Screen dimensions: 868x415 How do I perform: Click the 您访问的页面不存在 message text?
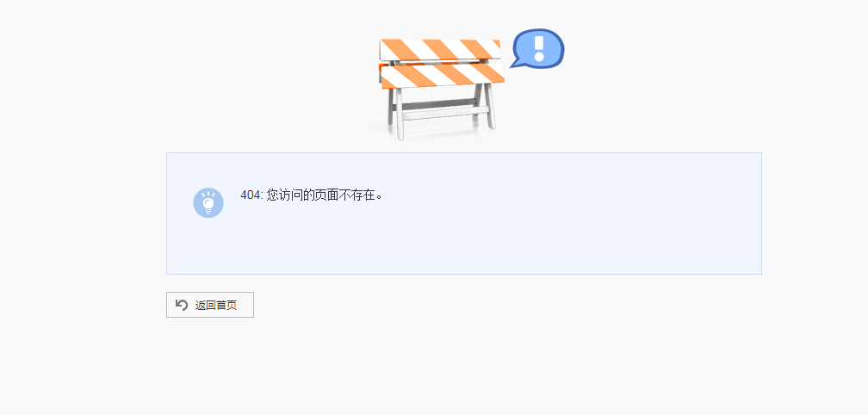322,195
